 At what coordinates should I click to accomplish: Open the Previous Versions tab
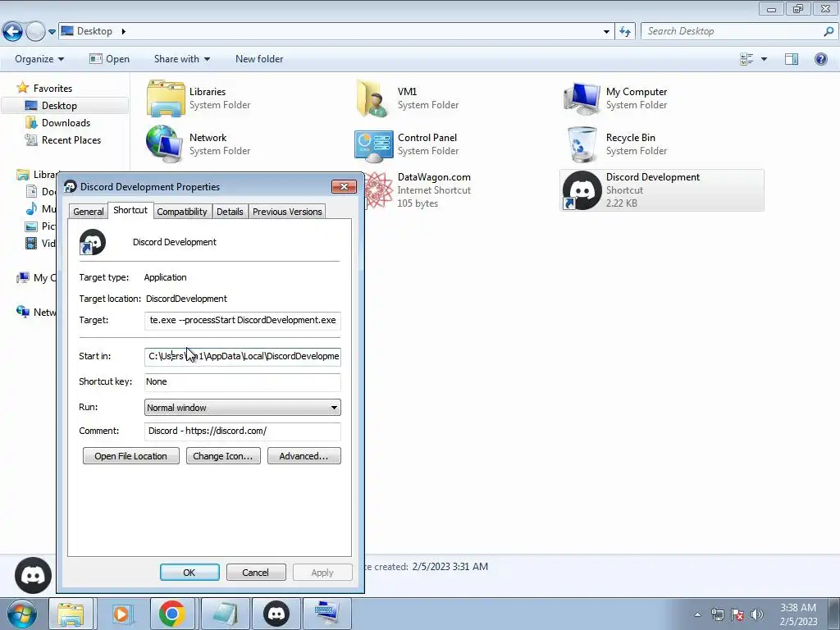pos(287,212)
